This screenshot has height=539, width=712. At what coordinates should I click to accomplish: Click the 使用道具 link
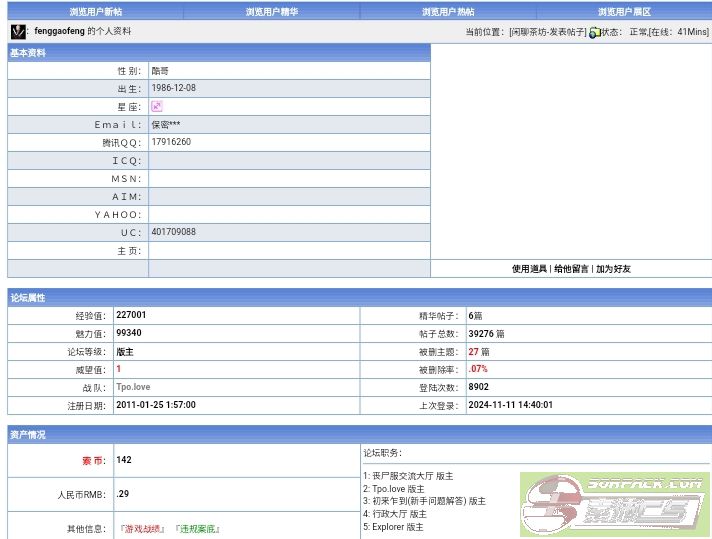pyautogui.click(x=530, y=269)
